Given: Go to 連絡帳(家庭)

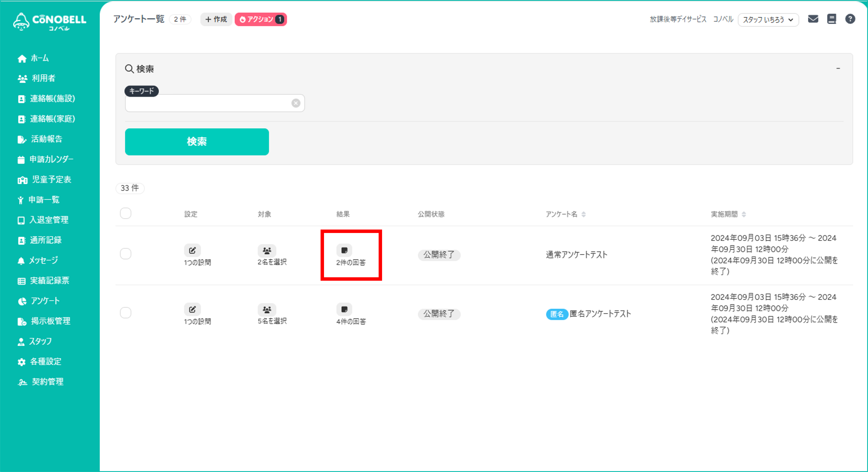Looking at the screenshot, I should point(46,119).
